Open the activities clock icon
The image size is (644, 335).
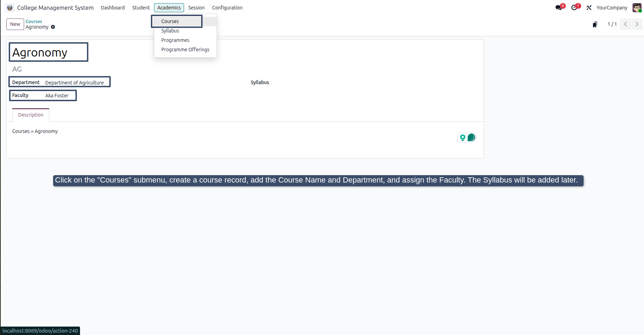(x=574, y=8)
